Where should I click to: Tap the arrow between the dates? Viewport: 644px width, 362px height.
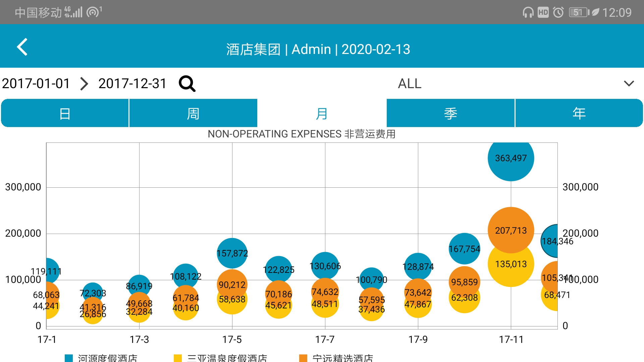[x=84, y=83]
